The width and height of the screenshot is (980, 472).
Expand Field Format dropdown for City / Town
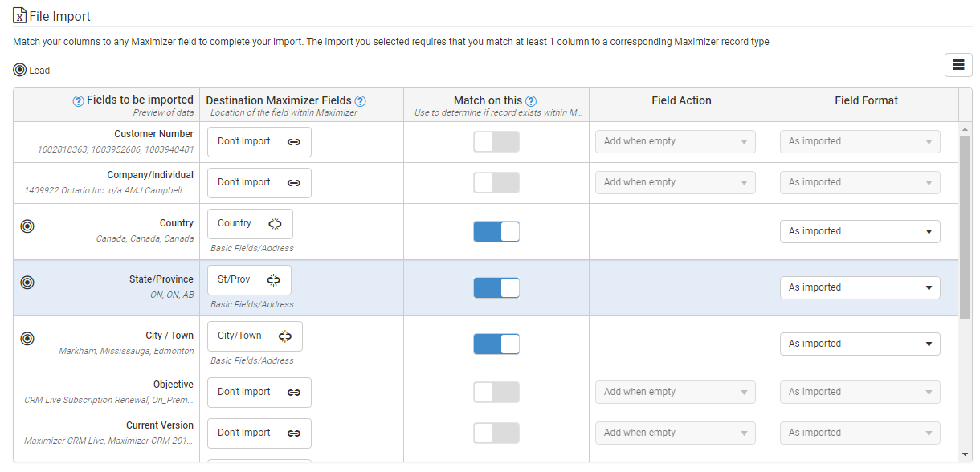[x=860, y=344]
